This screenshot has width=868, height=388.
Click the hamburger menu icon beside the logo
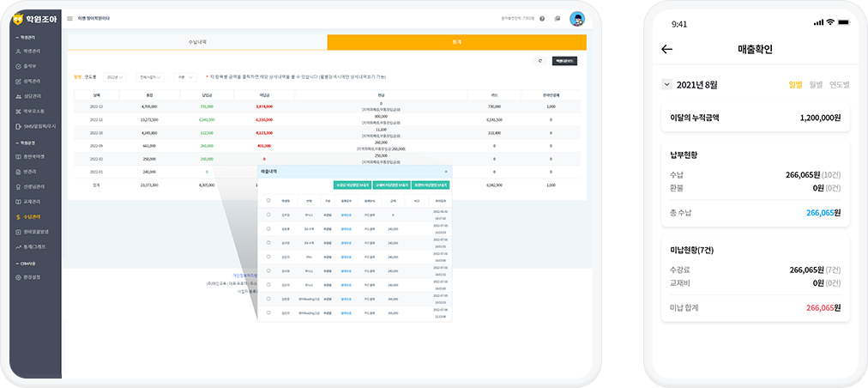point(69,18)
